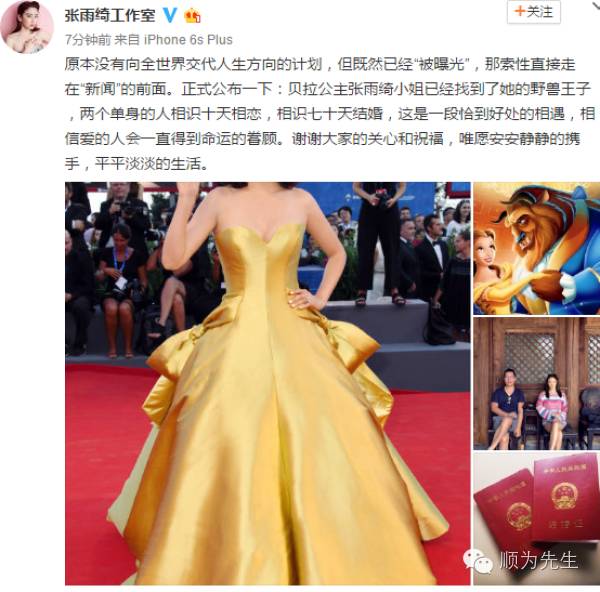The width and height of the screenshot is (600, 592).
Task: Click the right-hand marriage certificate with emblem
Action: click(566, 497)
